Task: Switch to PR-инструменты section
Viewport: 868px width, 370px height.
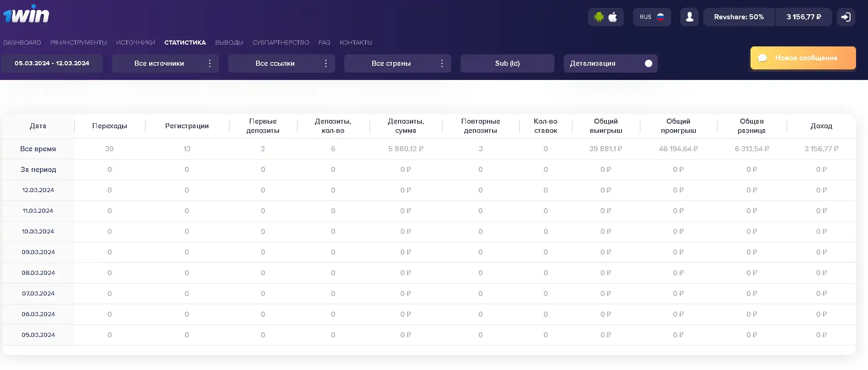Action: 78,42
